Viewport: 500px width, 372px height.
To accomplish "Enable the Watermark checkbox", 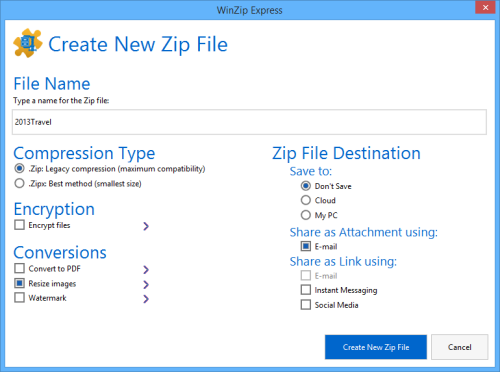I will point(19,297).
